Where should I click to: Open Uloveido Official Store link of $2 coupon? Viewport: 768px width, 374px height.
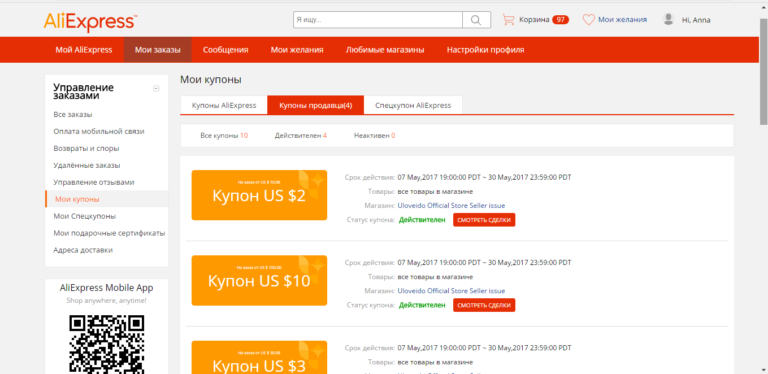coord(451,206)
